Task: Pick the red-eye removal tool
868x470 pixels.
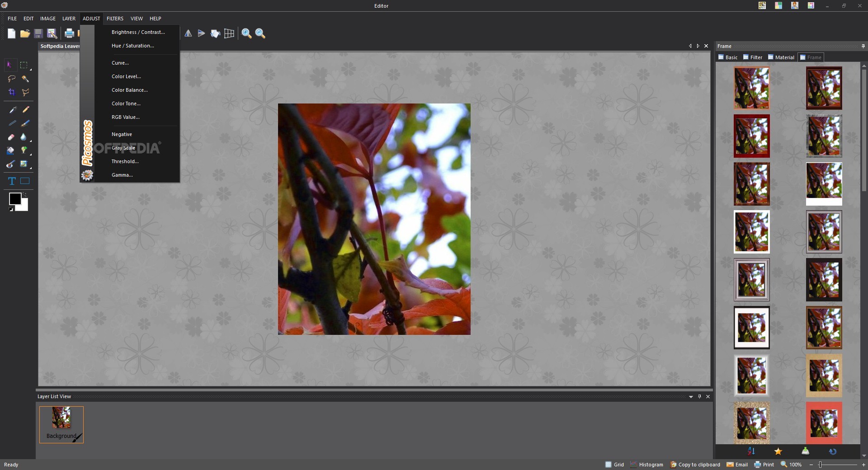Action: tap(11, 164)
